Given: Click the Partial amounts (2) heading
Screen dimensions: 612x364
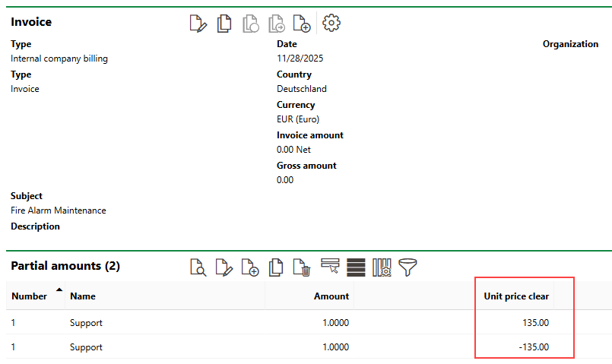Looking at the screenshot, I should tap(65, 266).
